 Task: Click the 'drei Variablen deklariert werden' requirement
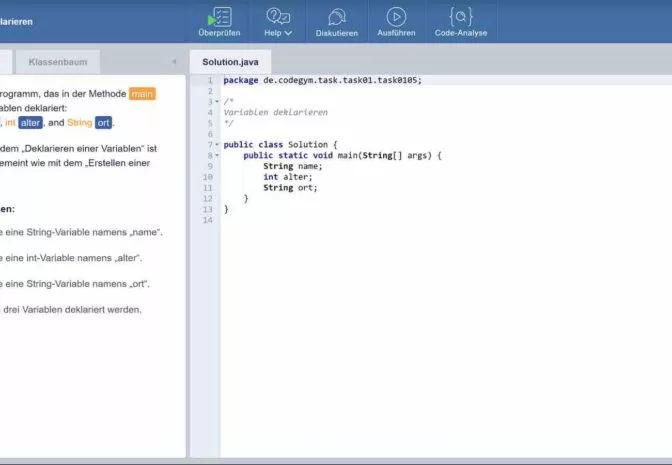(x=71, y=309)
